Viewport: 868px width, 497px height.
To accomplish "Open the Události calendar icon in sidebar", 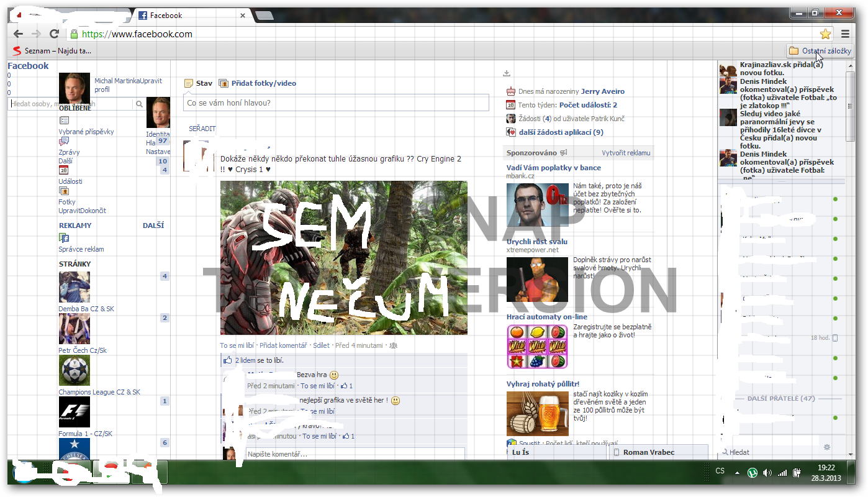I will tap(64, 170).
